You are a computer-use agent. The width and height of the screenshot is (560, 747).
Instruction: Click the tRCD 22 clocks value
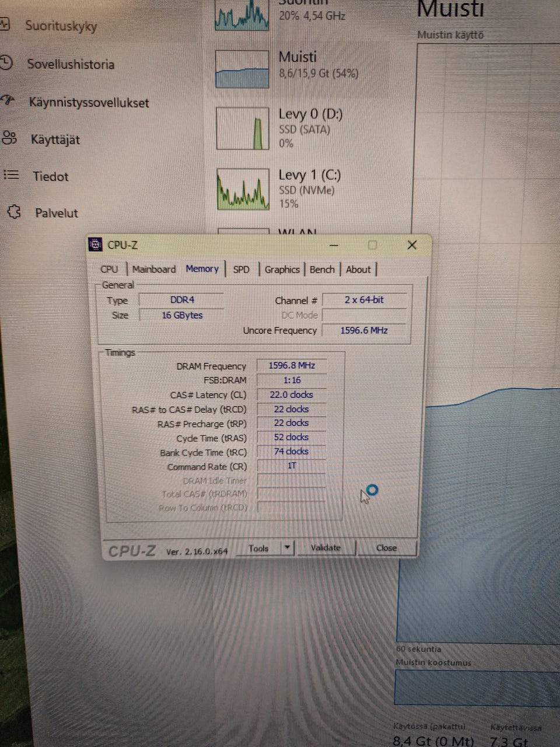[292, 409]
